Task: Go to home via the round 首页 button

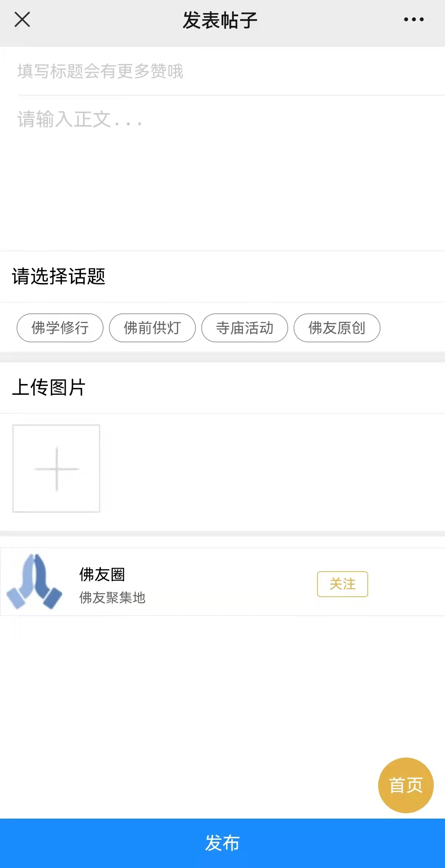Action: [x=406, y=785]
